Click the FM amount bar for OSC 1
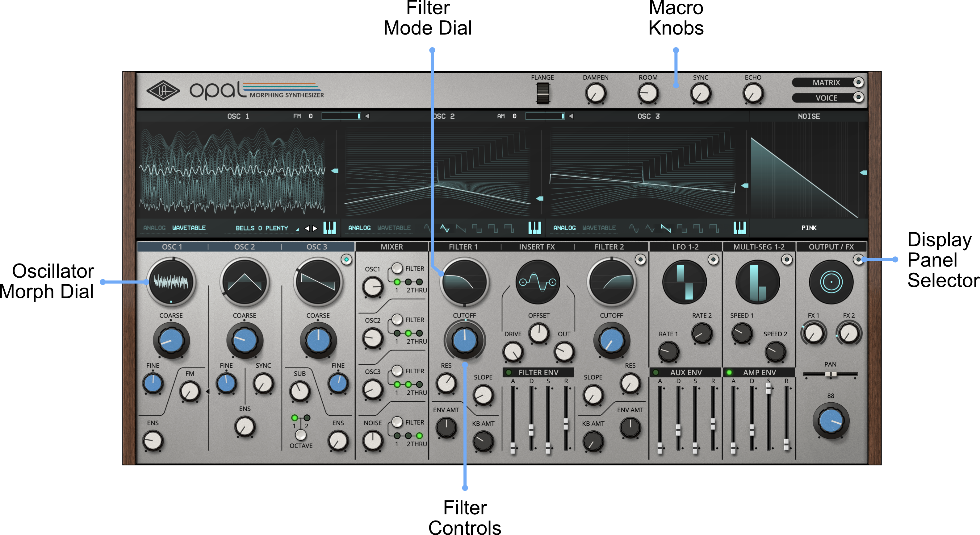 click(x=341, y=116)
